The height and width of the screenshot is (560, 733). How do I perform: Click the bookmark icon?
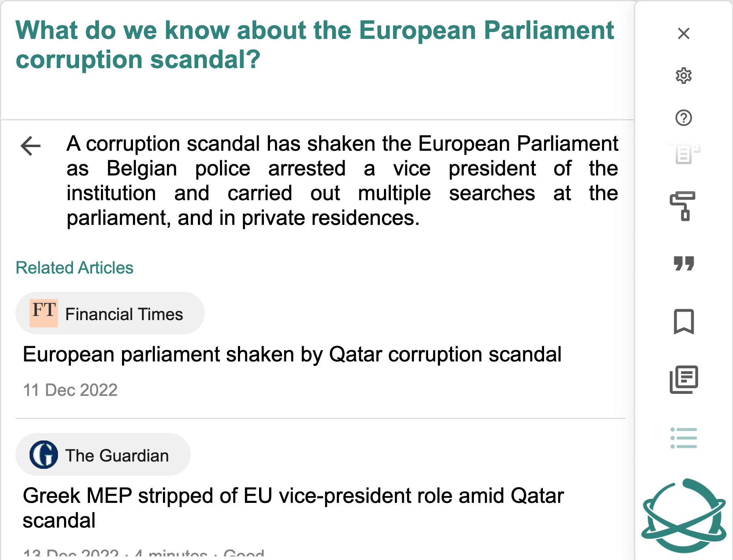pos(684,322)
